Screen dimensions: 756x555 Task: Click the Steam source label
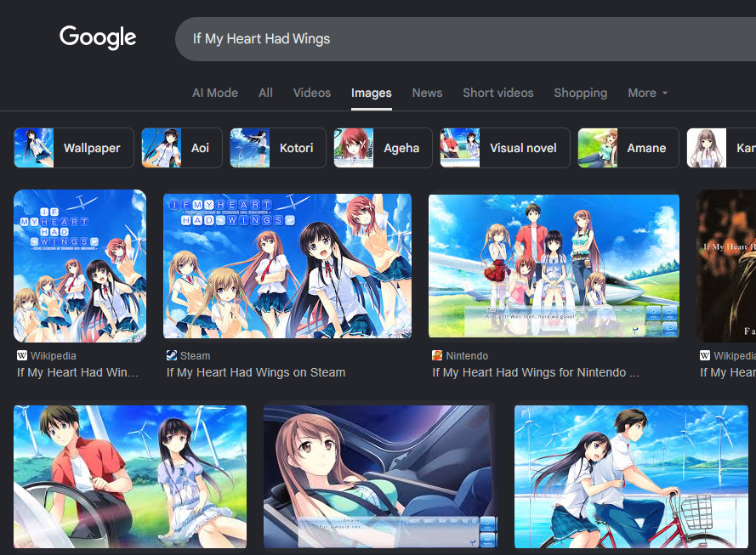pos(196,355)
